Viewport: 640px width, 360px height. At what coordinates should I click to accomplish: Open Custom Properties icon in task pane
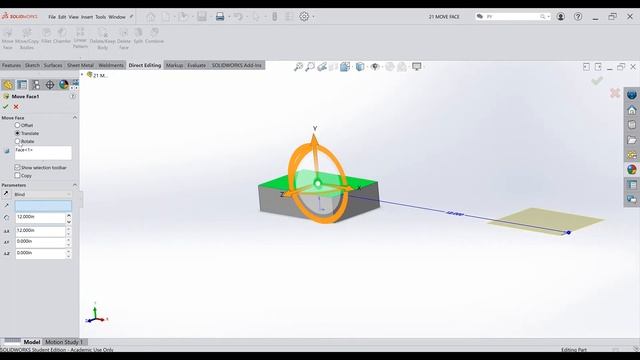coord(632,184)
